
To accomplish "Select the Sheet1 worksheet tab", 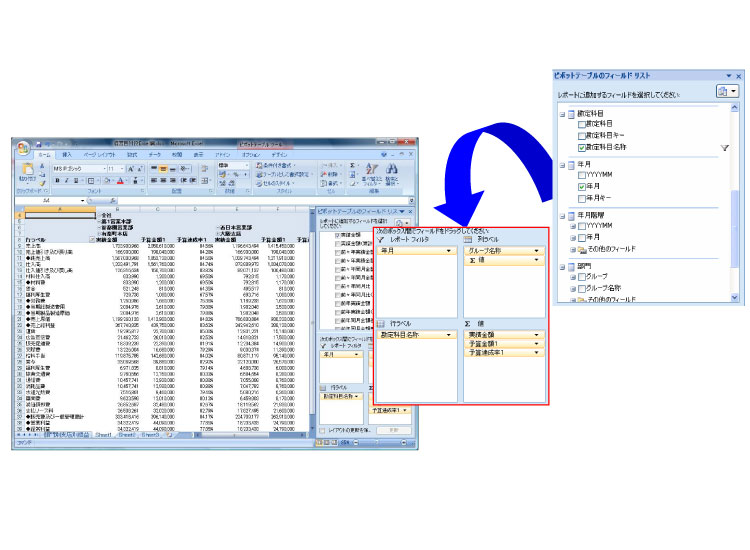I will pyautogui.click(x=103, y=435).
